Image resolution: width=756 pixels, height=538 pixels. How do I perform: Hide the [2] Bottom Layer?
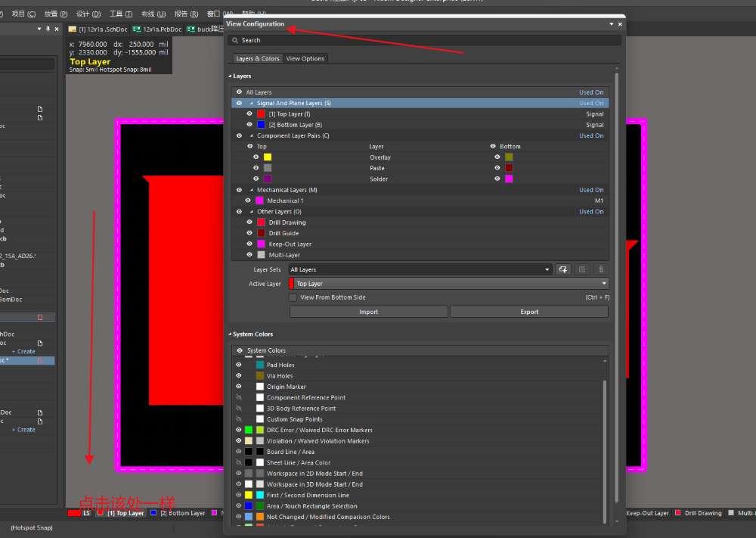[249, 125]
